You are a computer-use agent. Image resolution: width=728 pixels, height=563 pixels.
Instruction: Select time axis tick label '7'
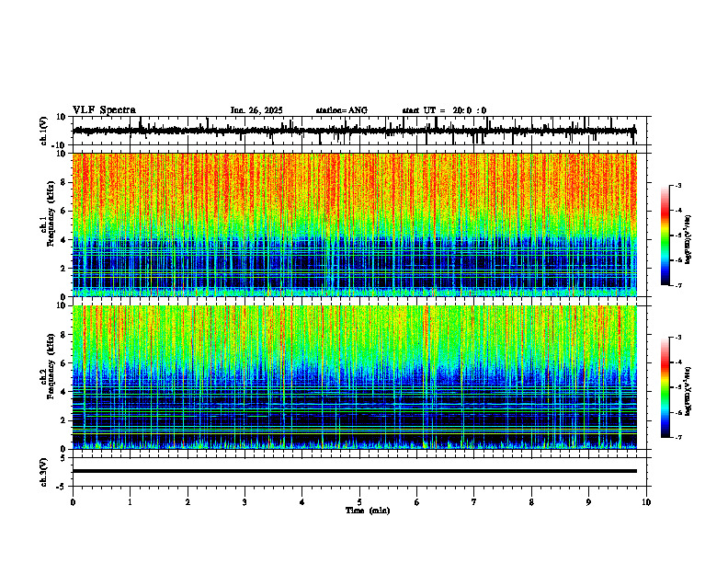[474, 502]
